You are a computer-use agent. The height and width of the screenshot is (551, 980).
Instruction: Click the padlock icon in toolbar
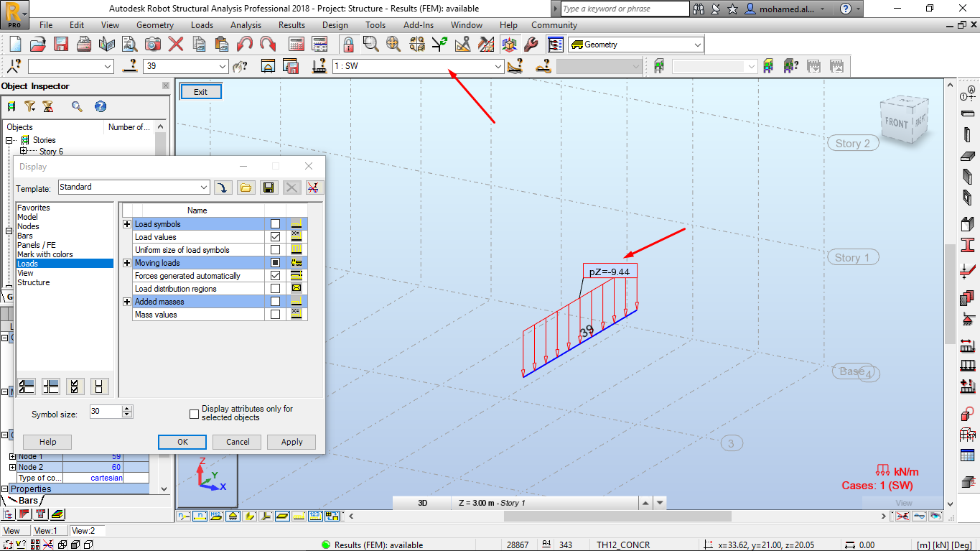click(x=348, y=44)
